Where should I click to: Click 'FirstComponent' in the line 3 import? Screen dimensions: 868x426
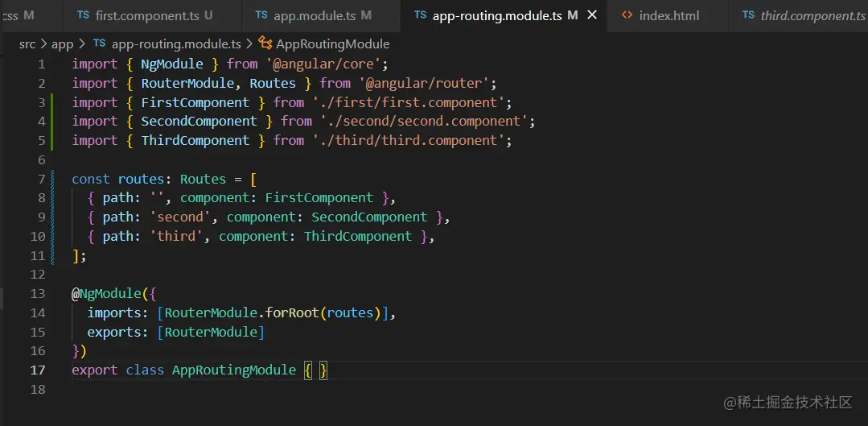(195, 102)
